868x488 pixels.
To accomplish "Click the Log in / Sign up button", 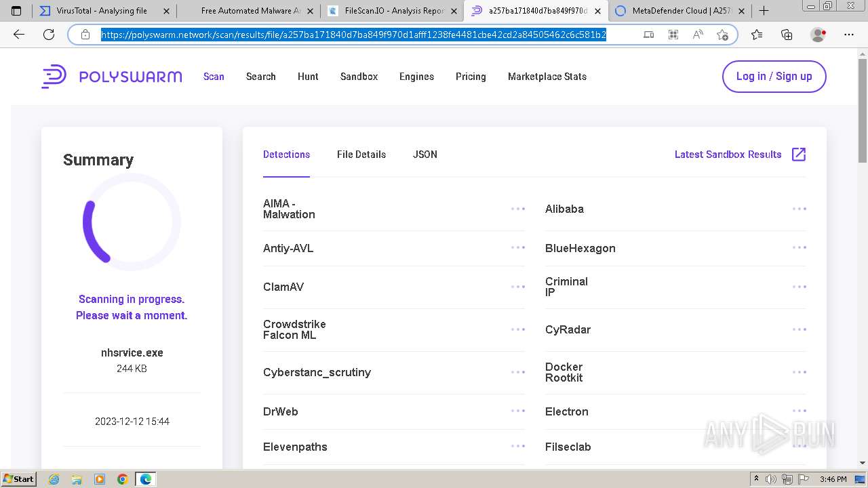I will pos(774,77).
